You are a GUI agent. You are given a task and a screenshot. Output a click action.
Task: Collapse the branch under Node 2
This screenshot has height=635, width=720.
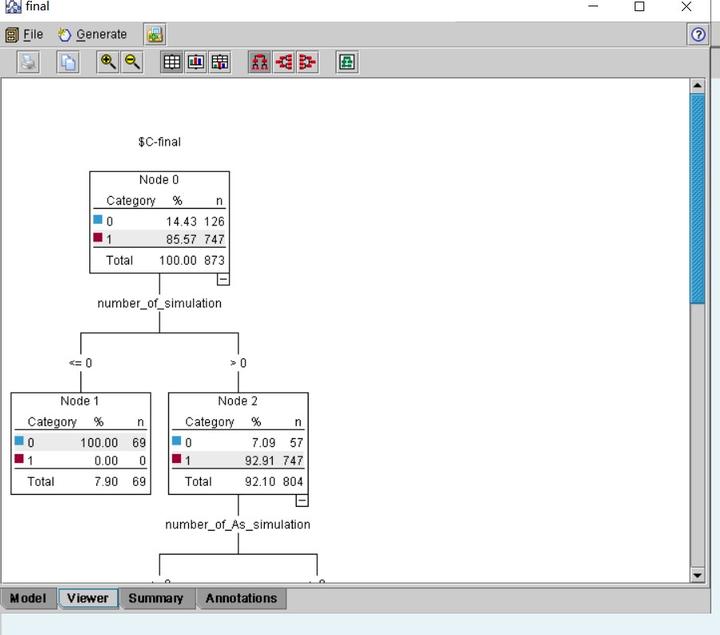click(x=302, y=500)
